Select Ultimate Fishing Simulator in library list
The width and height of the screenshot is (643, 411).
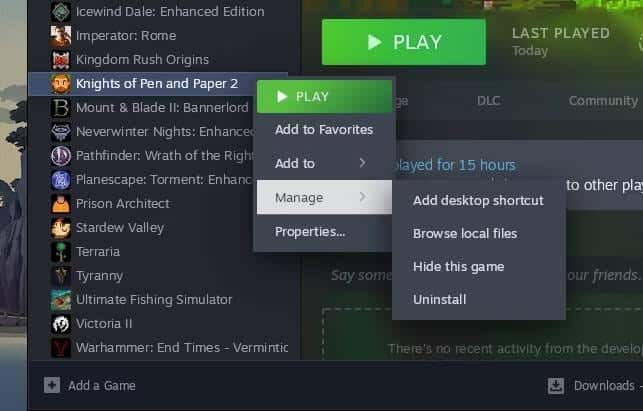click(x=154, y=299)
